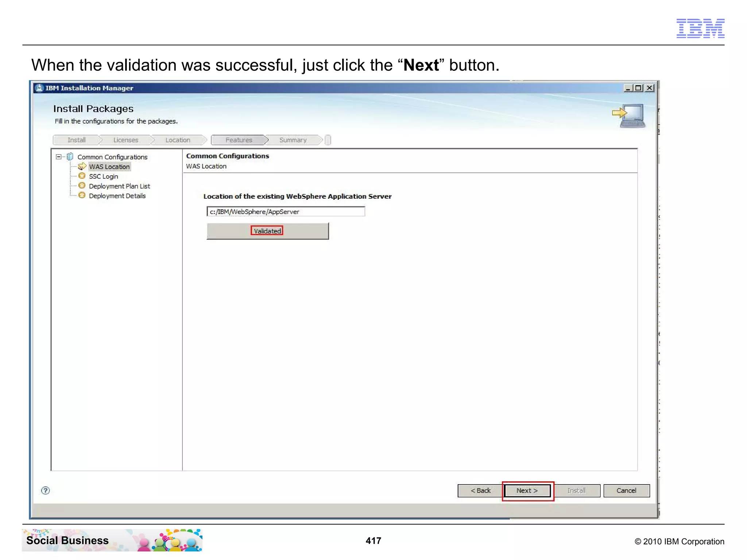The height and width of the screenshot is (560, 747).
Task: Click the WebSphere AppServer path field
Action: pos(286,211)
